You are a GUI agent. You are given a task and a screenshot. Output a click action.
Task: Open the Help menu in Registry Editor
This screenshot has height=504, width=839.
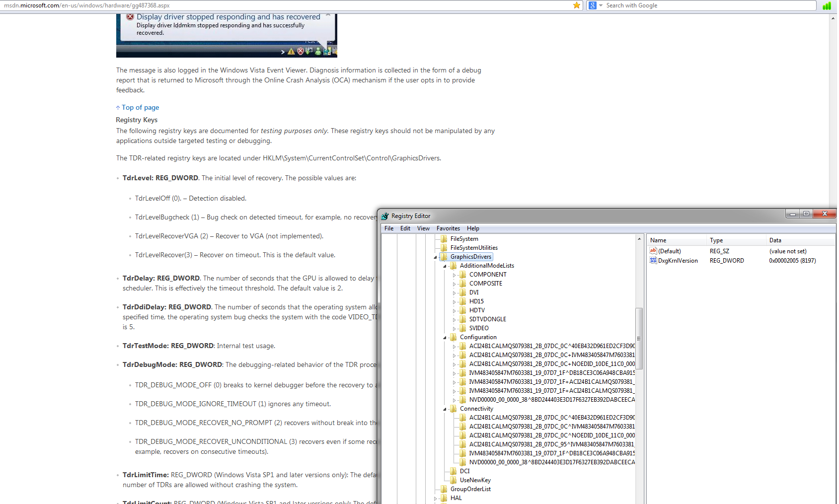tap(473, 228)
